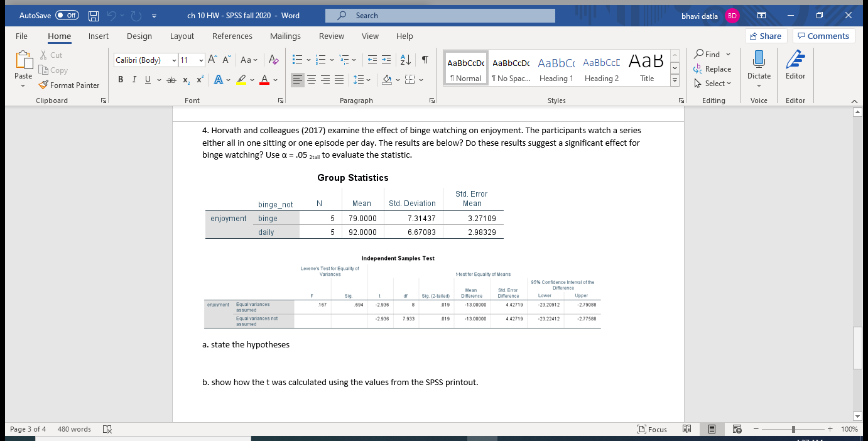The height and width of the screenshot is (441, 868).
Task: Click the Share button
Action: [x=766, y=36]
